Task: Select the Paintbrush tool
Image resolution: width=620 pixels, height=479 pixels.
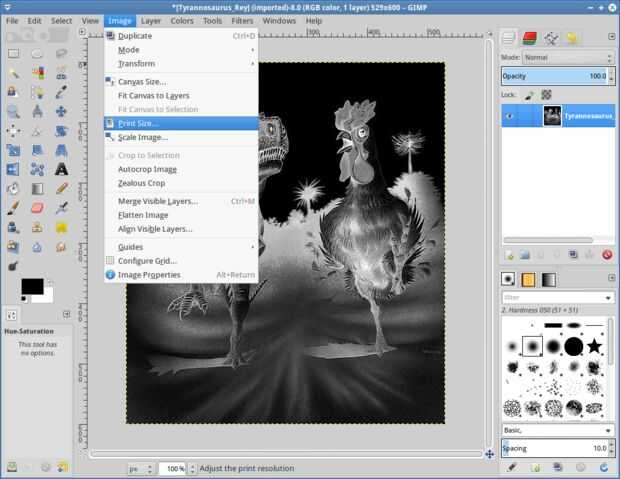Action: 13,208
